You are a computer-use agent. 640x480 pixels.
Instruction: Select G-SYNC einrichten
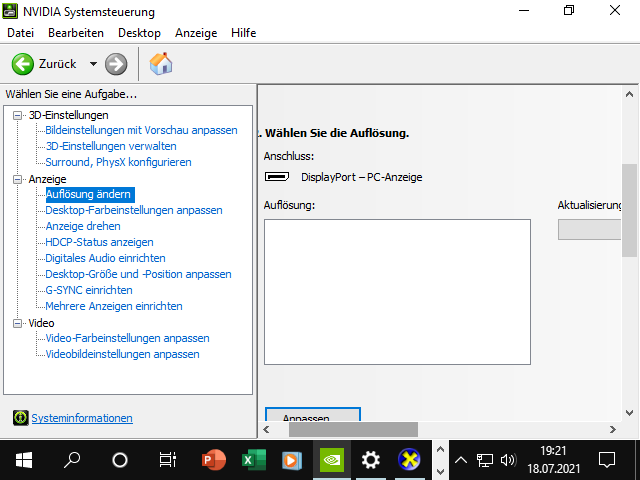tap(89, 290)
